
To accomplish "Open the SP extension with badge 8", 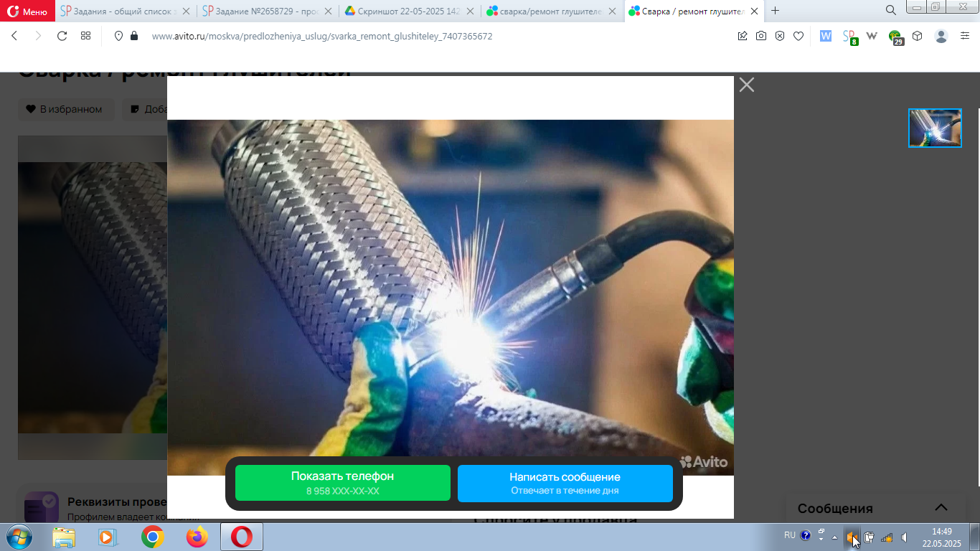I will tap(849, 37).
